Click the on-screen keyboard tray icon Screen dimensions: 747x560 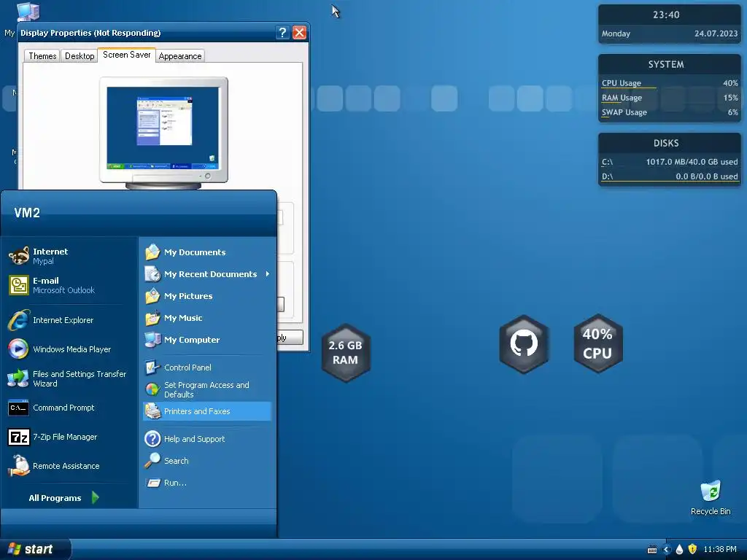[x=652, y=550]
